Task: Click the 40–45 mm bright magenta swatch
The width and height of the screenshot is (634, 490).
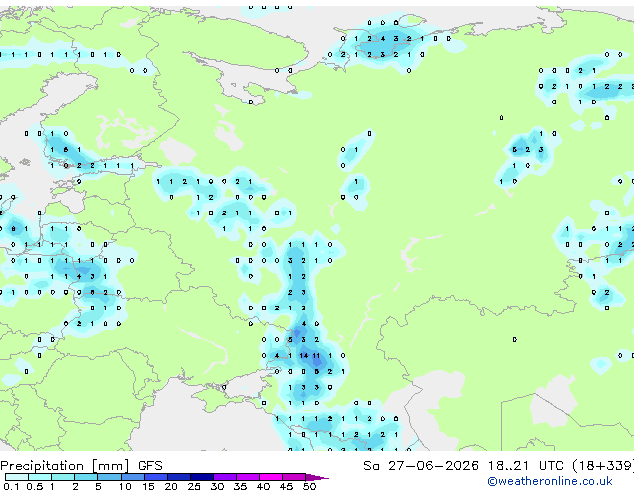Action: 271,477
